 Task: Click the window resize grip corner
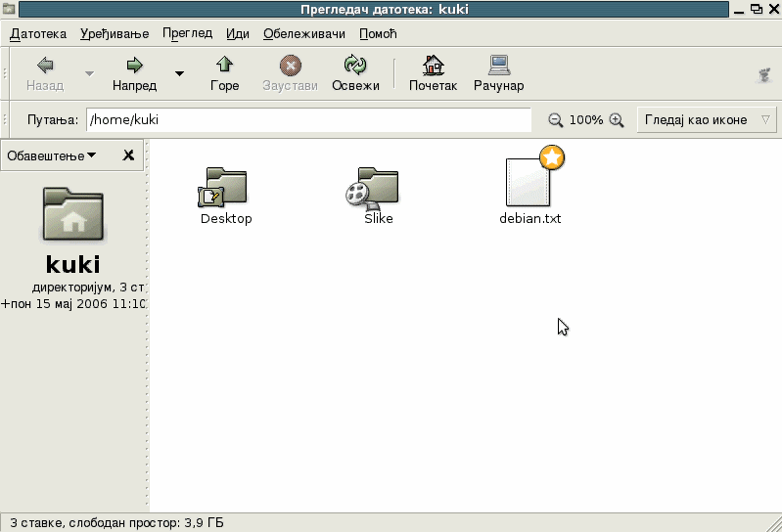pos(774,524)
